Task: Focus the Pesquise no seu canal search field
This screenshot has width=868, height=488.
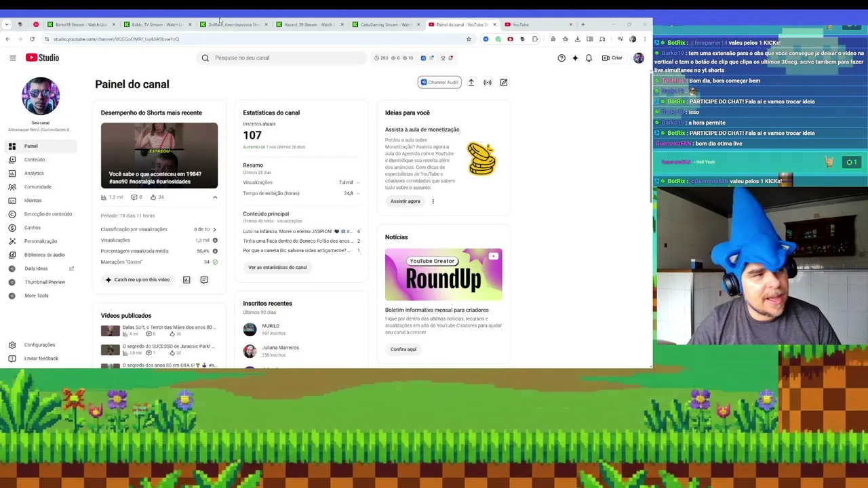Action: coord(282,58)
